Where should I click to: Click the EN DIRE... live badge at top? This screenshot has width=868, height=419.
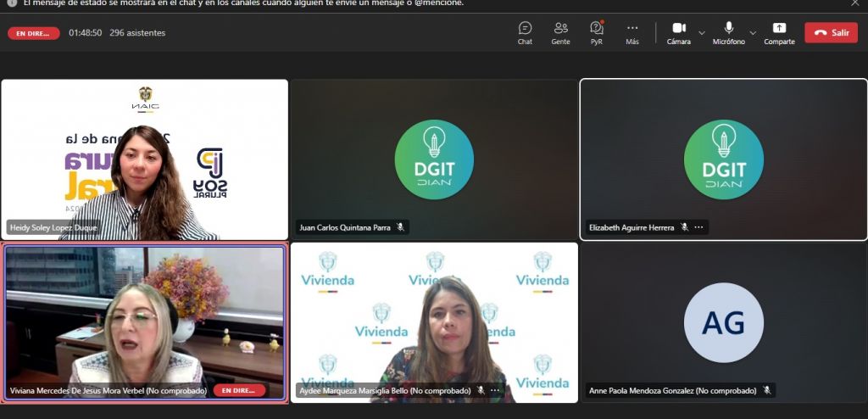(34, 33)
